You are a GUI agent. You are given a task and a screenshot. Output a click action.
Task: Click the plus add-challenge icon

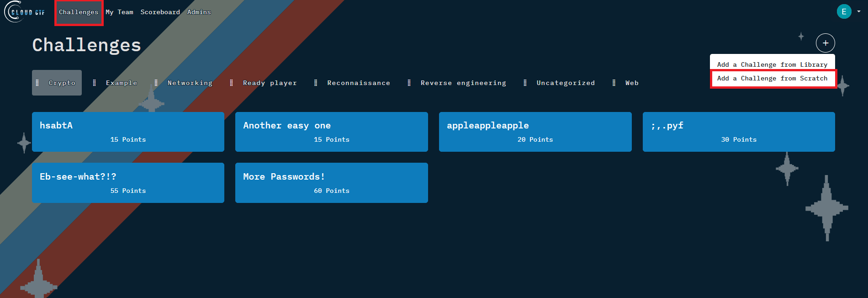coord(825,43)
